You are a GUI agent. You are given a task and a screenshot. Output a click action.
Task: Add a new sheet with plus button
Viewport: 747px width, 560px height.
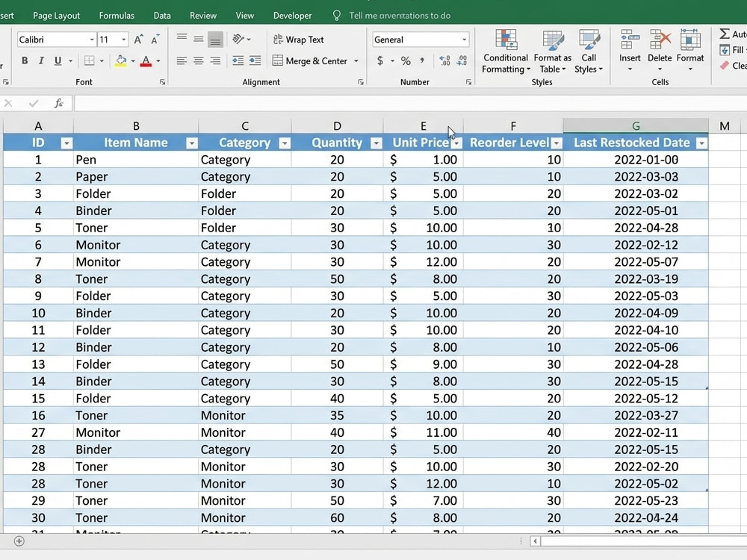(19, 541)
